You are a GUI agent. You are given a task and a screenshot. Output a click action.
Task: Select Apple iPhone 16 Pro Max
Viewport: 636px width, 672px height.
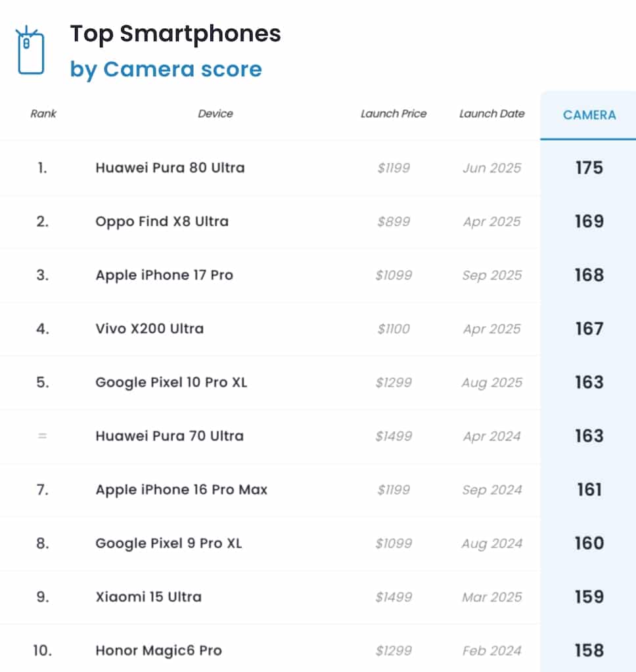181,490
